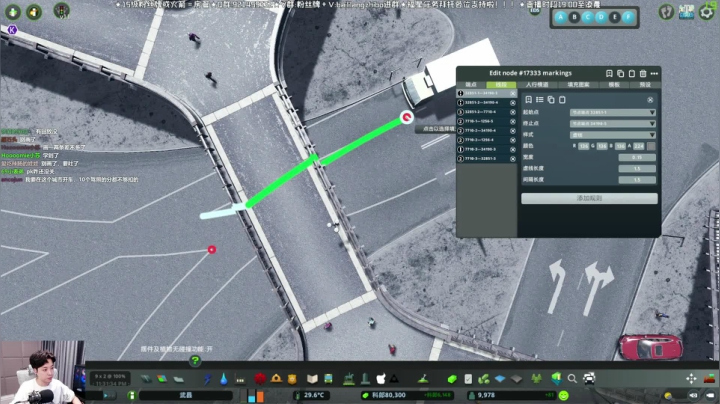Open the zoning tool menu

click(x=162, y=379)
